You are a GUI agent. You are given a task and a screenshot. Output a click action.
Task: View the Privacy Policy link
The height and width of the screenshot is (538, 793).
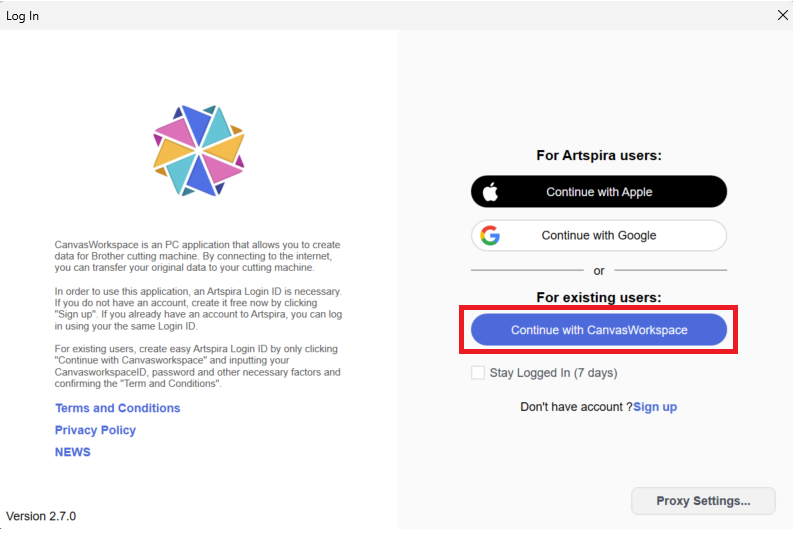click(x=95, y=430)
